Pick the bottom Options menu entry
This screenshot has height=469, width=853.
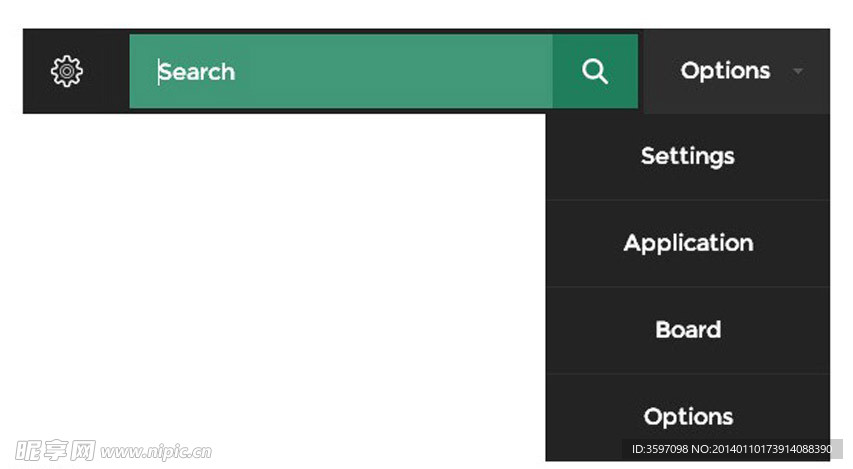click(688, 417)
